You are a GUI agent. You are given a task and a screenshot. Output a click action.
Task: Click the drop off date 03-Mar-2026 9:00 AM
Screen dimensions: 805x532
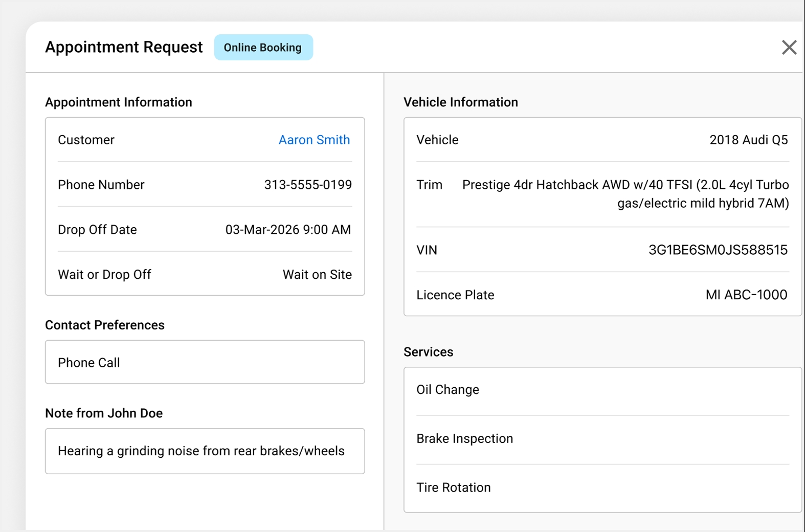click(288, 230)
